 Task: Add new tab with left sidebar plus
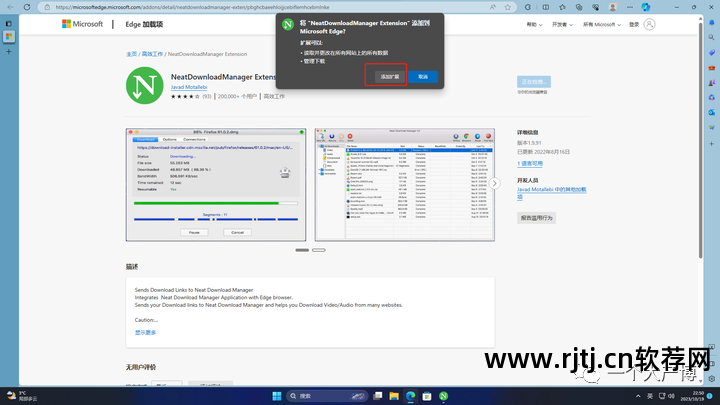point(9,52)
